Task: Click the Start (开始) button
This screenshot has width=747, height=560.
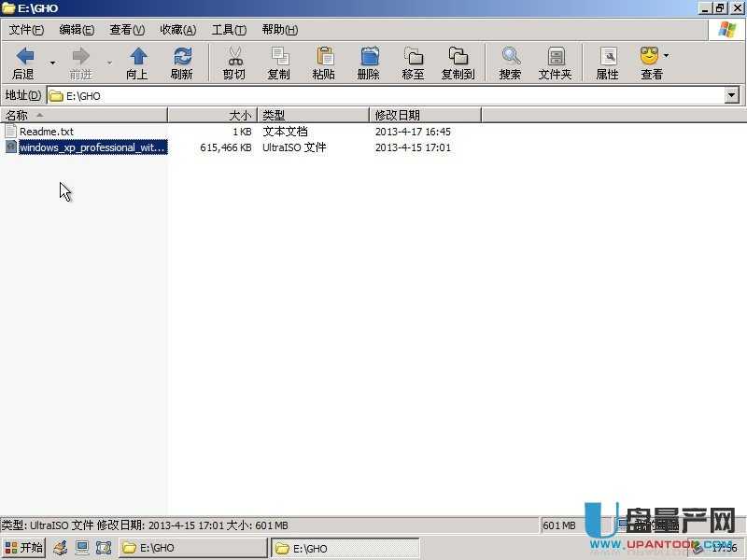Action: (x=23, y=548)
